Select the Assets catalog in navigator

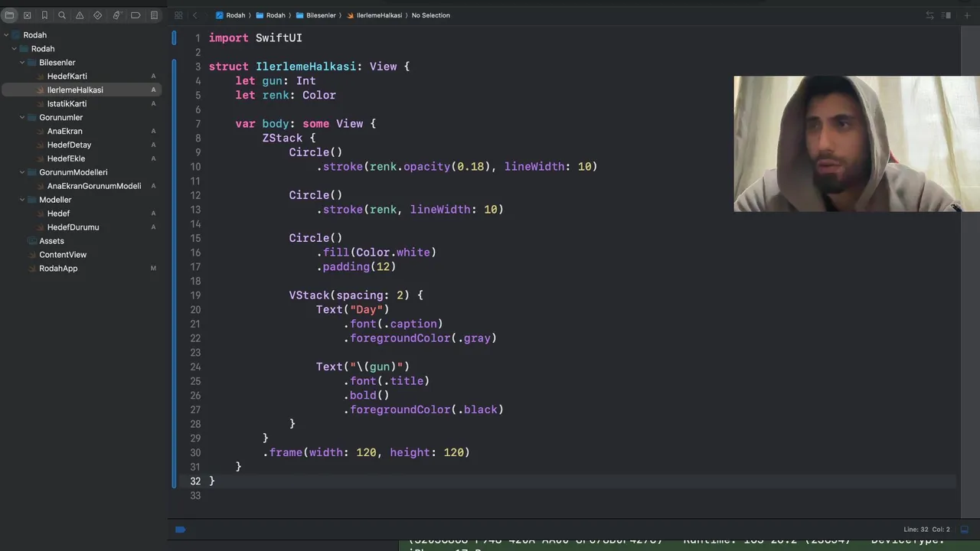coord(51,242)
